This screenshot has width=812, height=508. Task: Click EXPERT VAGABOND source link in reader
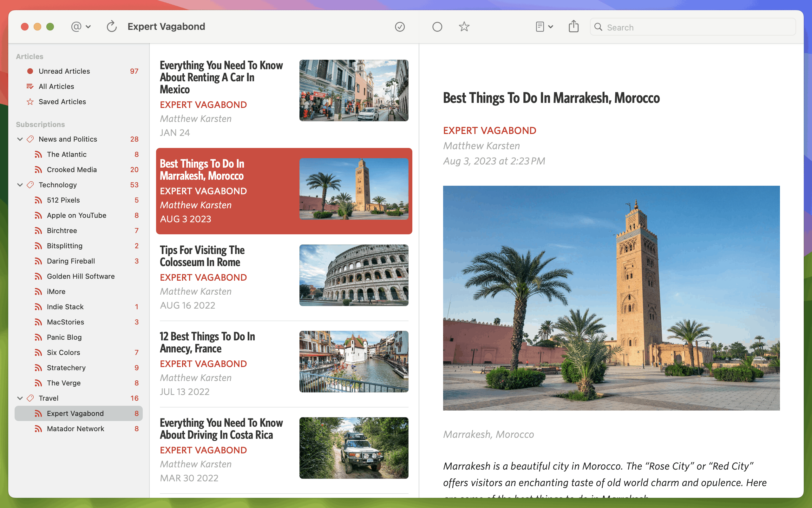pos(489,130)
